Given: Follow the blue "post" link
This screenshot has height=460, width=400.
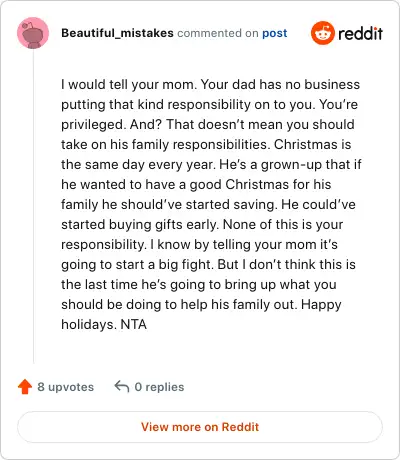Looking at the screenshot, I should (x=275, y=33).
